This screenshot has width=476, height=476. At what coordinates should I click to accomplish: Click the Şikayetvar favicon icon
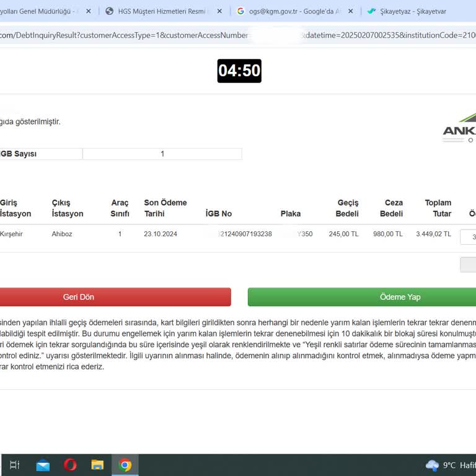[371, 11]
